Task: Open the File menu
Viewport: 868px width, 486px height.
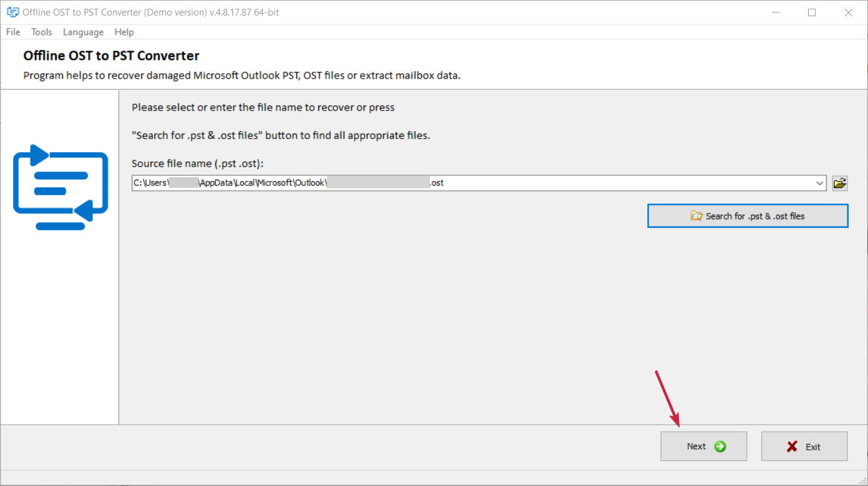Action: [13, 32]
